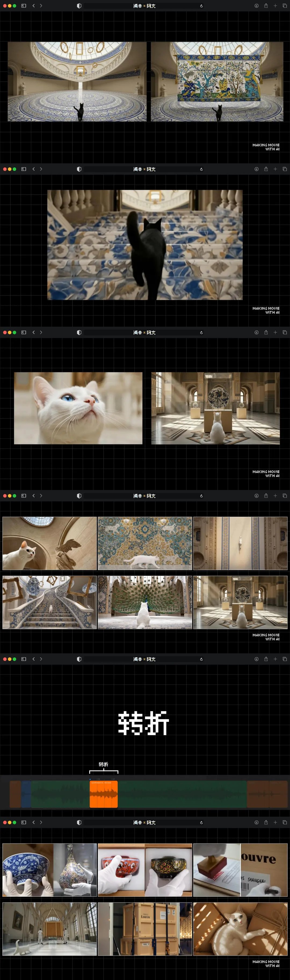Toggle sidebar panel icon in the Louvre crates window
This screenshot has width=290, height=980.
[24, 823]
